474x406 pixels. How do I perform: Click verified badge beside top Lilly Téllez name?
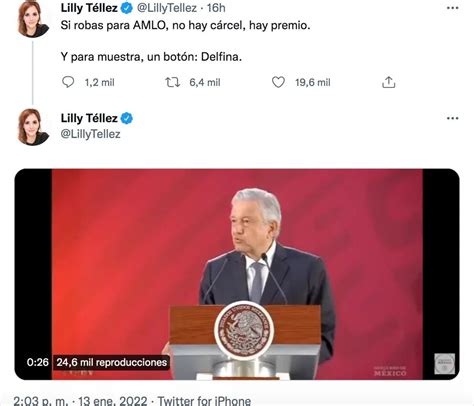click(x=127, y=8)
